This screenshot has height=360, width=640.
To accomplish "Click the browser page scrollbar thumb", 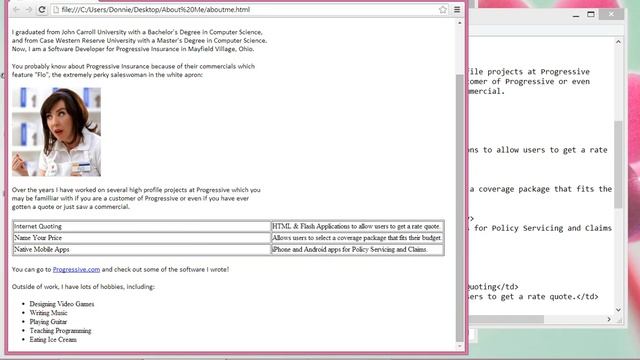I will [x=460, y=208].
